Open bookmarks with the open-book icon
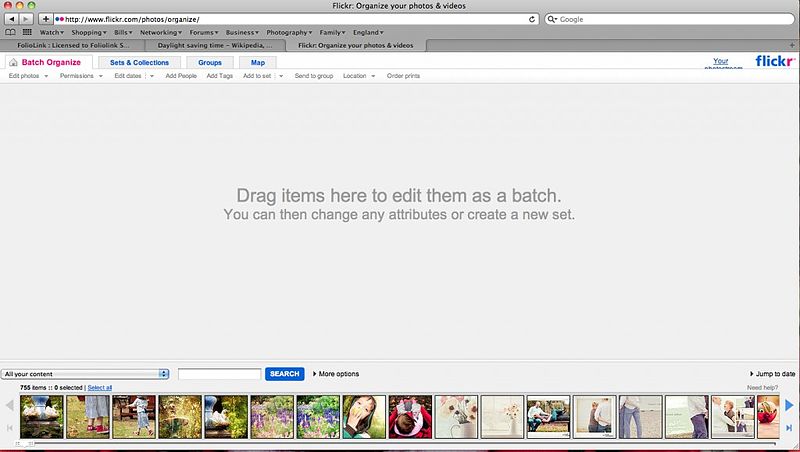This screenshot has height=452, width=800. pos(10,32)
